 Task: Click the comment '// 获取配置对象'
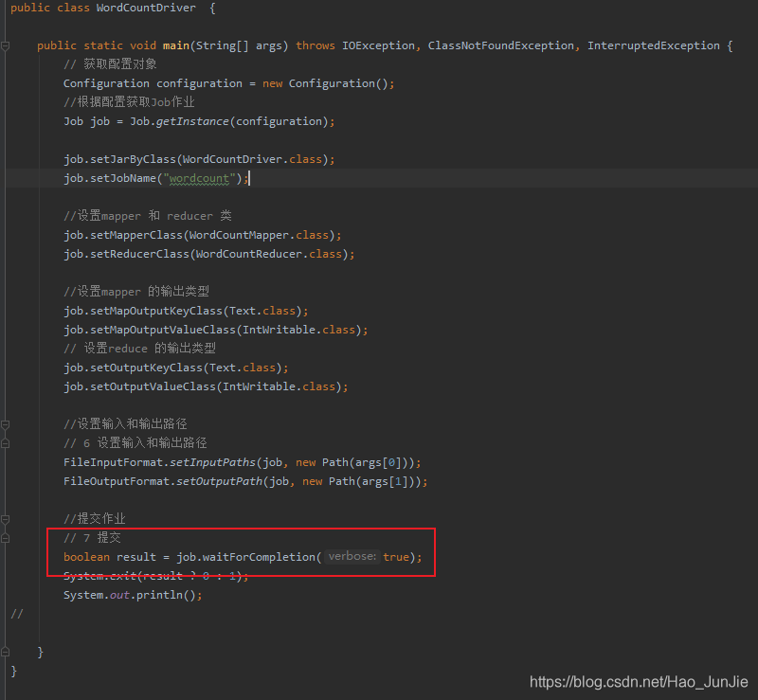(x=110, y=64)
